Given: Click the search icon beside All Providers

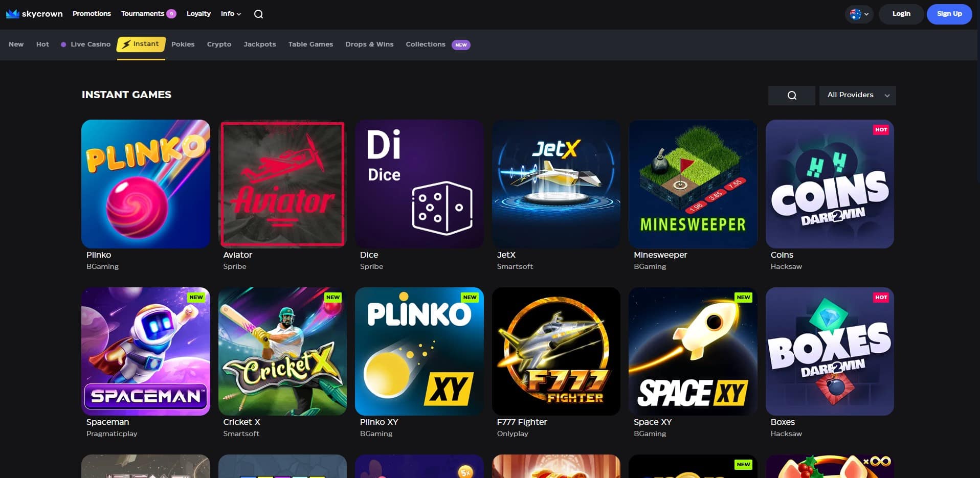Looking at the screenshot, I should coord(791,96).
